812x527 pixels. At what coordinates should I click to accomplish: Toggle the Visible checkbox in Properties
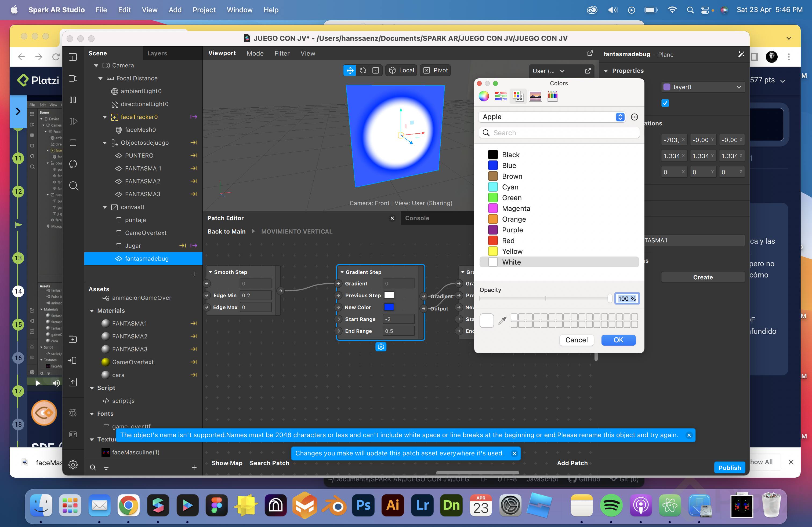click(665, 103)
